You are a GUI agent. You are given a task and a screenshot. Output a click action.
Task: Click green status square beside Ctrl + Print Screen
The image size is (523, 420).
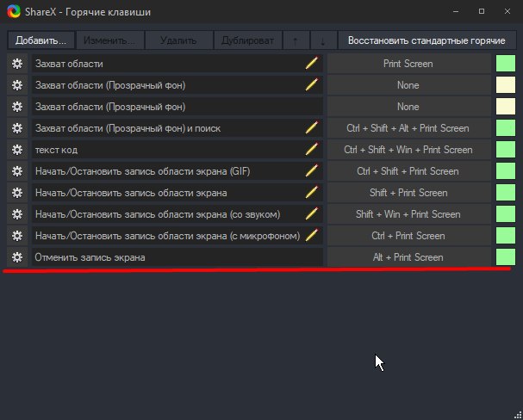[506, 236]
